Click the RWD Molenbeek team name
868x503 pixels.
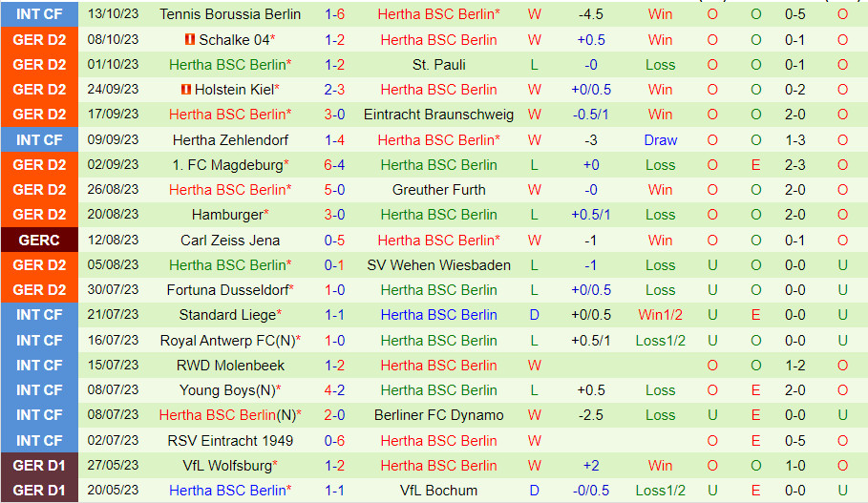230,365
